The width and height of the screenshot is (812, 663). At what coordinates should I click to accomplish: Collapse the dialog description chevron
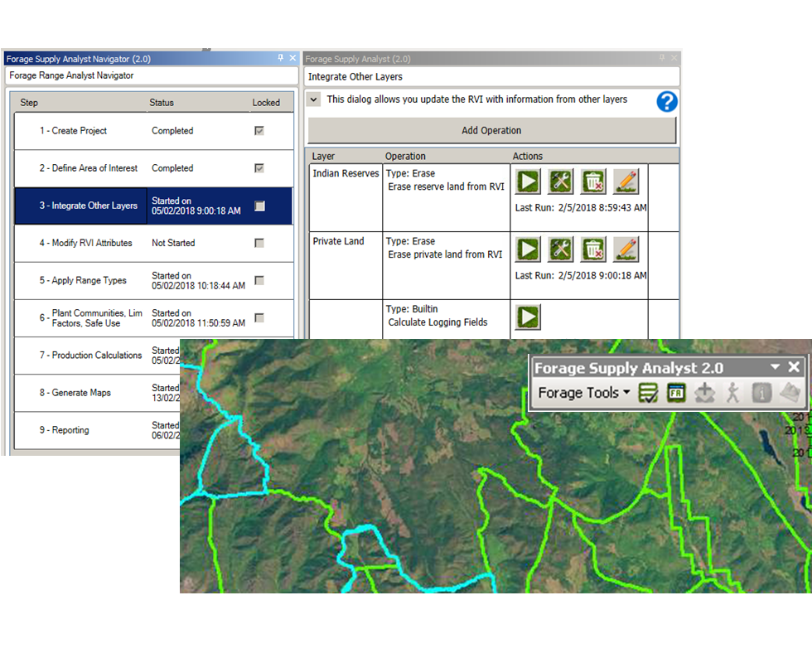(x=315, y=99)
